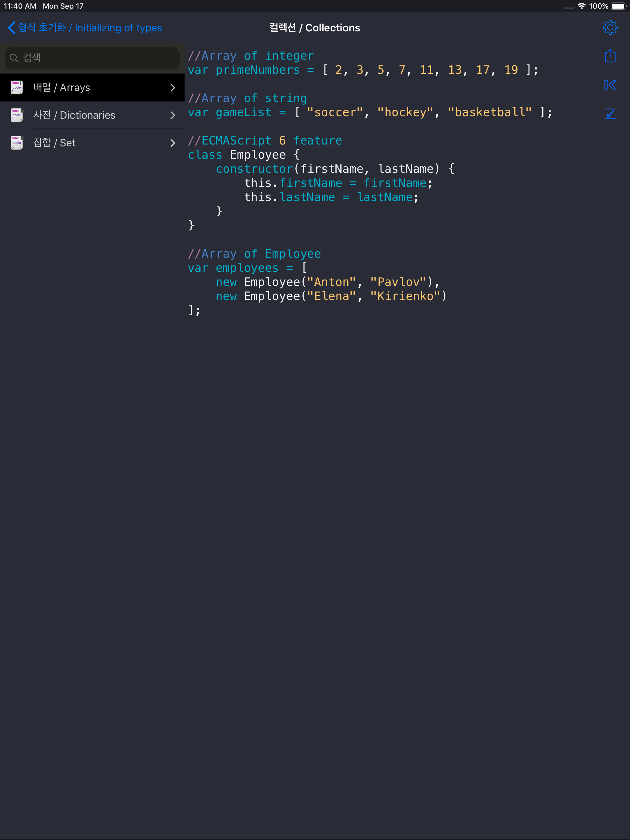Image resolution: width=630 pixels, height=840 pixels.
Task: Click inside the 검색 search field
Action: click(91, 58)
